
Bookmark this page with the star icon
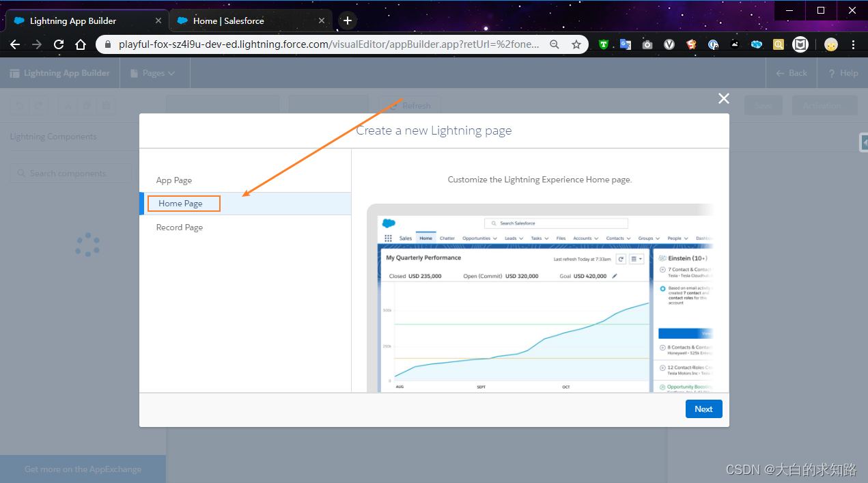click(576, 44)
